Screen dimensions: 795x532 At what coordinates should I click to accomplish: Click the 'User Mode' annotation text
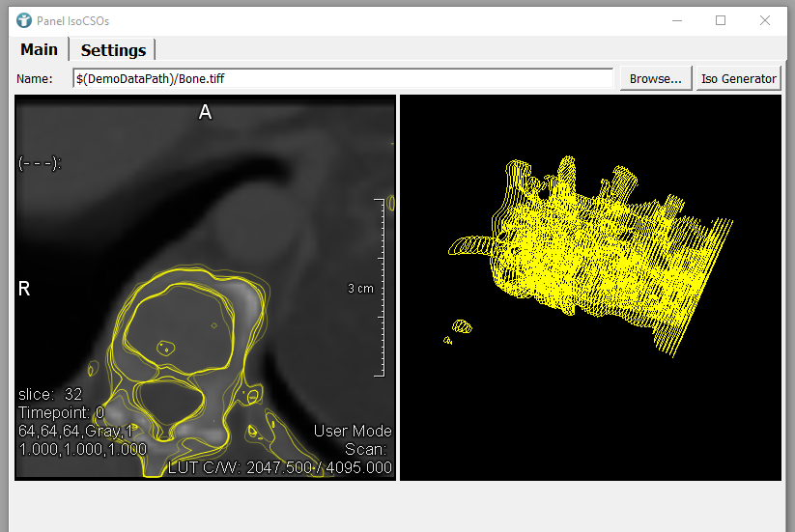[x=353, y=431]
